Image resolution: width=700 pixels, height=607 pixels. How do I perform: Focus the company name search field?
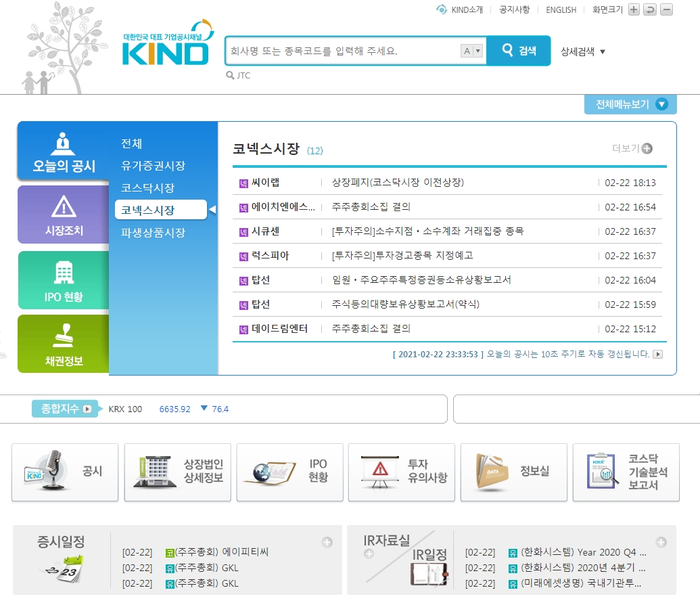point(344,51)
